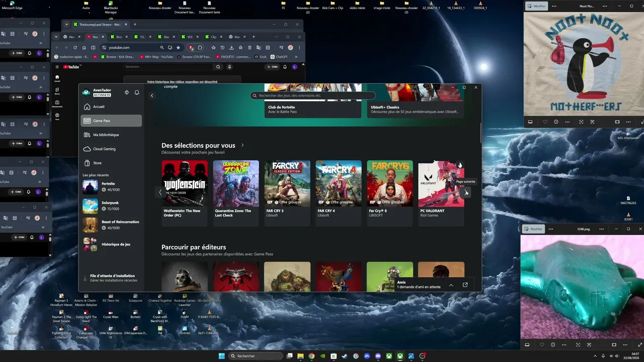The width and height of the screenshot is (644, 362).
Task: Show previous page of game selections
Action: click(x=160, y=192)
